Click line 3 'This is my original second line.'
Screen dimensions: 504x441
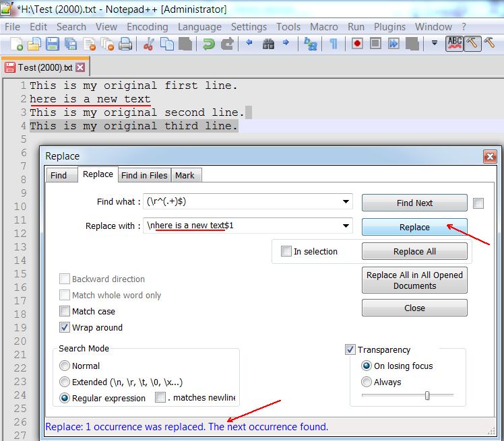[x=137, y=112]
